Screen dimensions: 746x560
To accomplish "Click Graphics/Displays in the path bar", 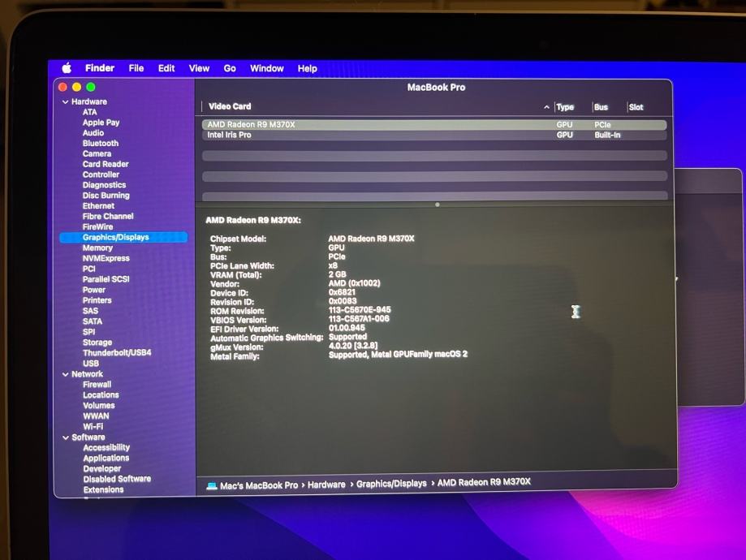I will pos(391,484).
